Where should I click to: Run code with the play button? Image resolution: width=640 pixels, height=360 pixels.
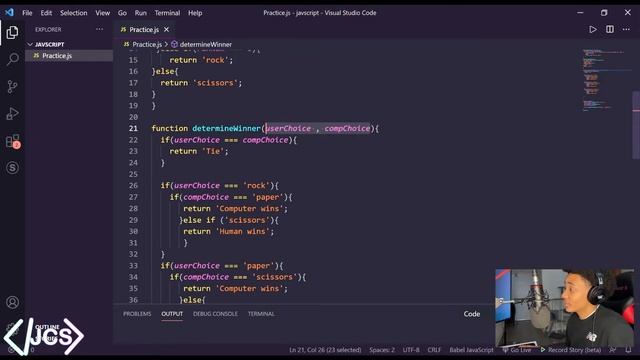click(x=593, y=29)
